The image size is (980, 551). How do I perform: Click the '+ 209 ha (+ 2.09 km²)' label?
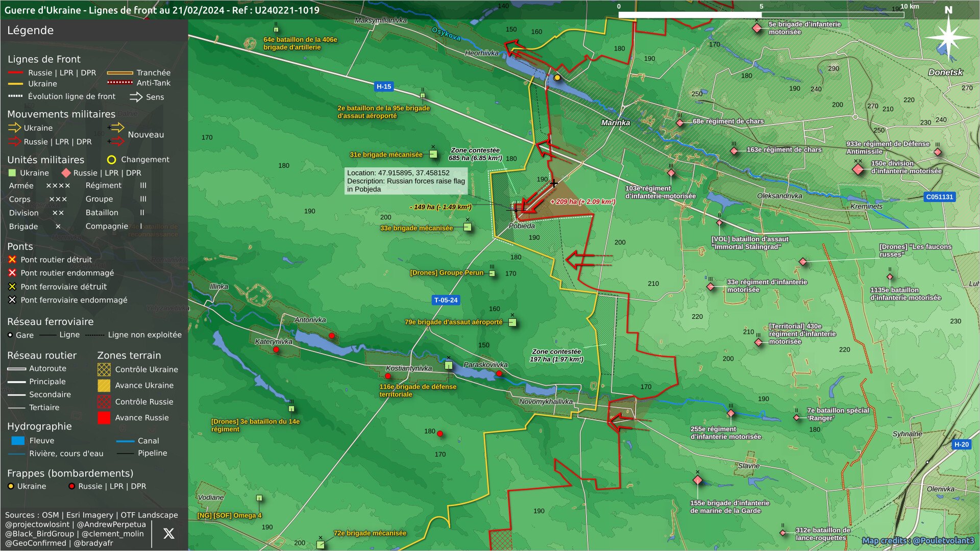click(x=583, y=202)
